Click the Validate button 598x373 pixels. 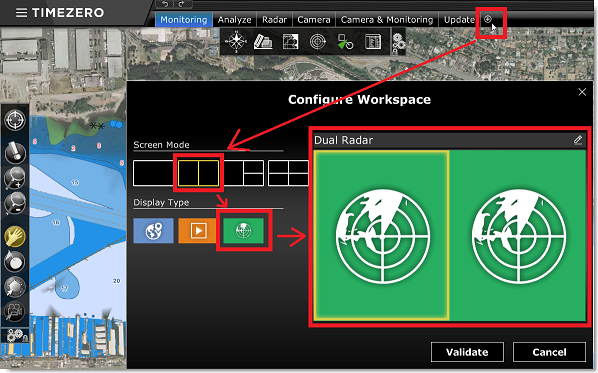coord(467,352)
